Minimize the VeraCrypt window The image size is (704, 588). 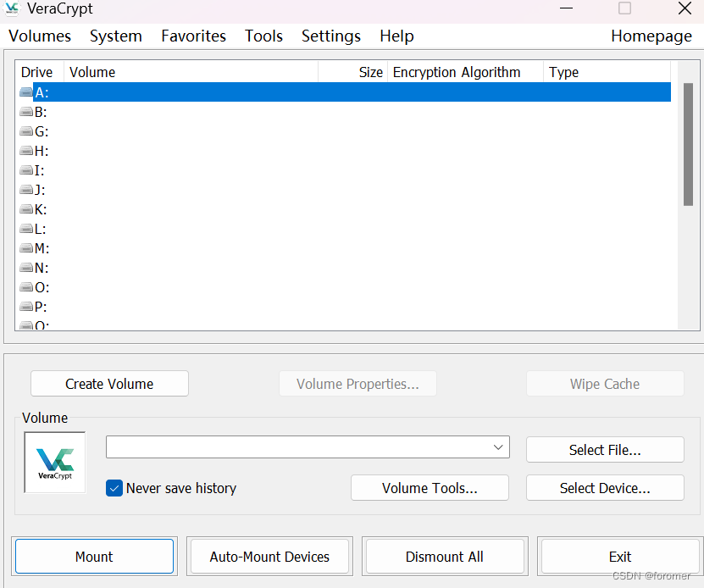click(x=566, y=8)
